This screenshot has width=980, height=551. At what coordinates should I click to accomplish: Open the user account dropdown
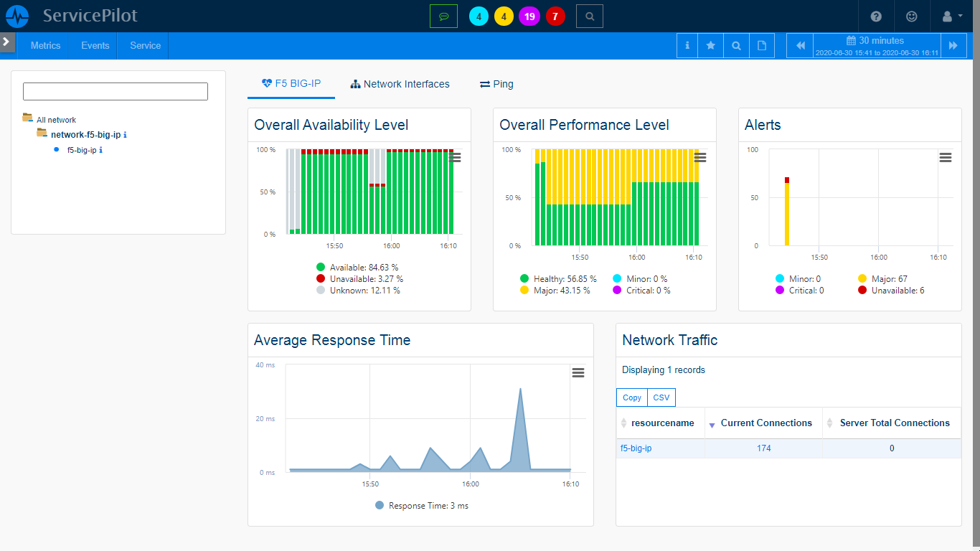click(951, 16)
